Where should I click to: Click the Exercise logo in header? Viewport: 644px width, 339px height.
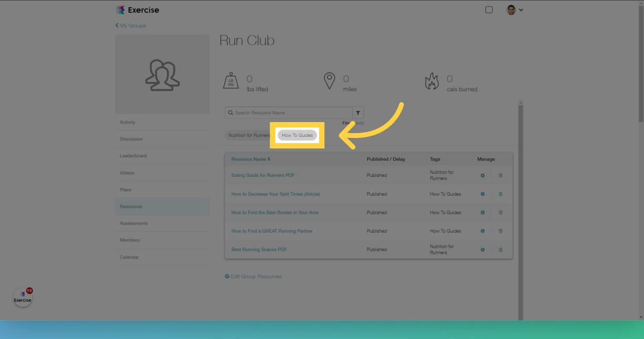click(x=137, y=10)
